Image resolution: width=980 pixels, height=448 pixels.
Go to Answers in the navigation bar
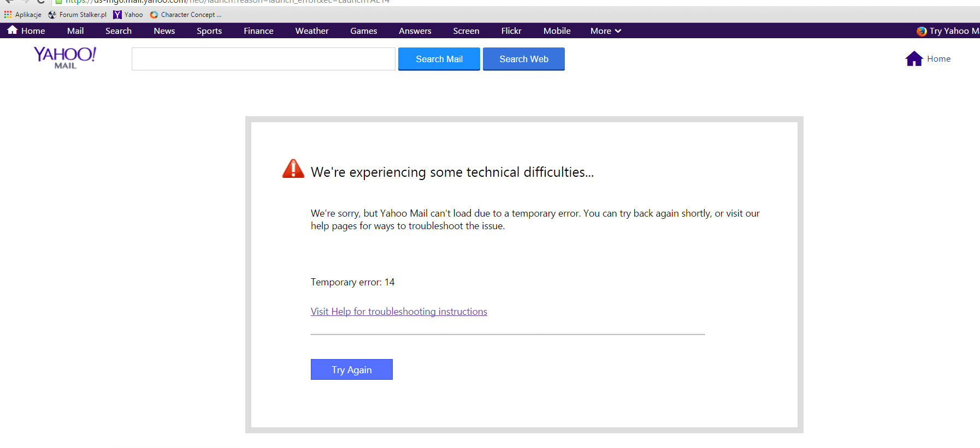pyautogui.click(x=415, y=31)
